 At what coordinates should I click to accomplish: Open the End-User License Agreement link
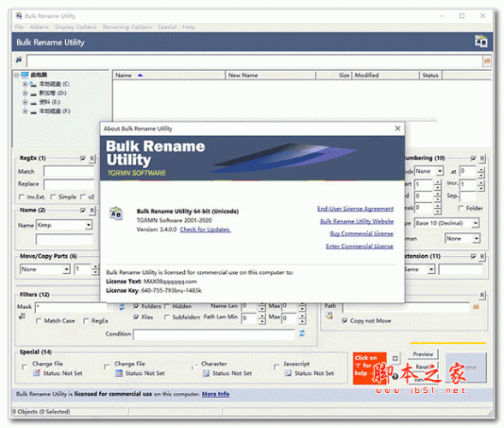tap(355, 209)
